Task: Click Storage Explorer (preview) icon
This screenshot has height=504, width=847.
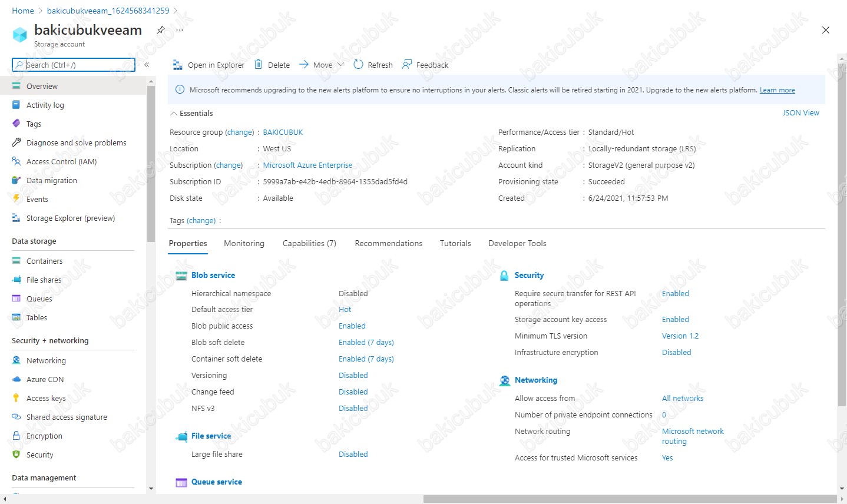Action: tap(16, 218)
